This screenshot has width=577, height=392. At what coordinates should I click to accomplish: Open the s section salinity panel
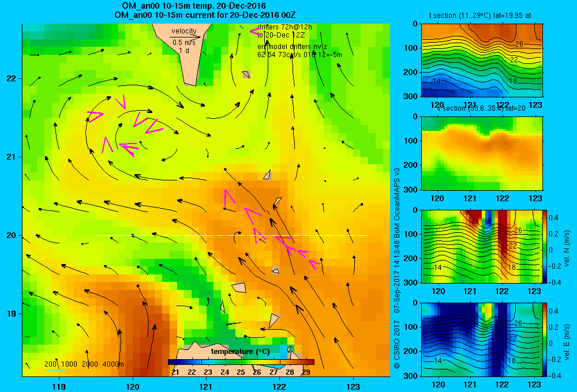coord(482,153)
